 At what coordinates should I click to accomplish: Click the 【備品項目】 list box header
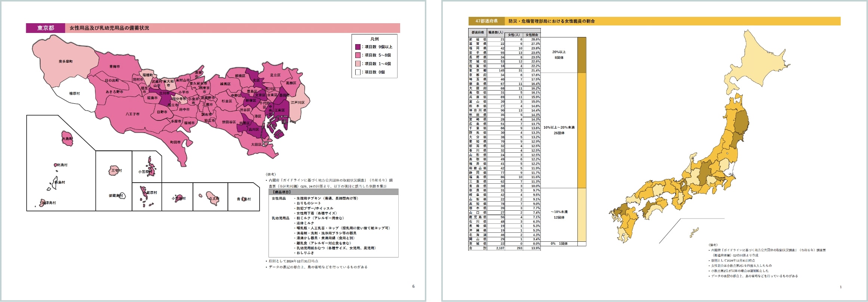tap(333, 192)
